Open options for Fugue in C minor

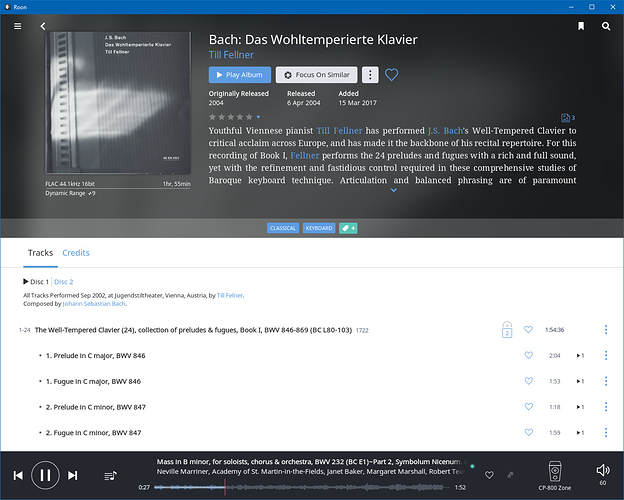606,433
